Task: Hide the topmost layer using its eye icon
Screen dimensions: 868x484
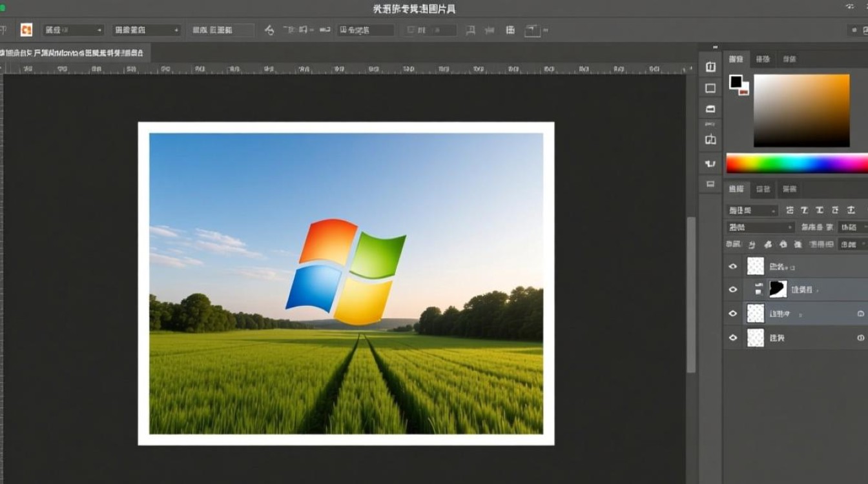Action: [x=733, y=267]
